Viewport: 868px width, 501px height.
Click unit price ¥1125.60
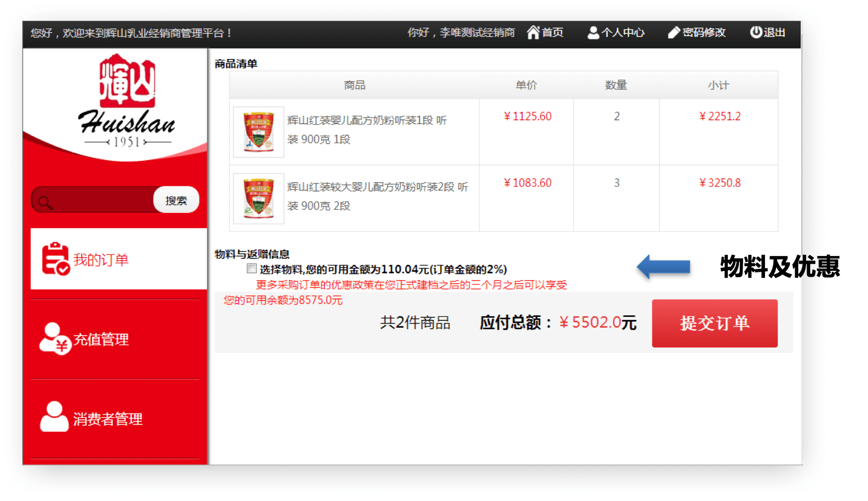point(528,116)
